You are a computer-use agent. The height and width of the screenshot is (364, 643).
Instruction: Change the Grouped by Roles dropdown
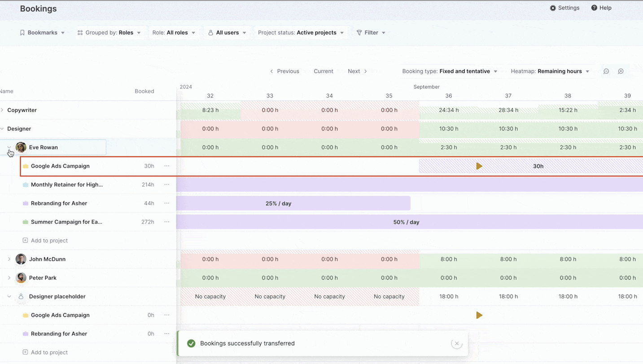tap(109, 33)
